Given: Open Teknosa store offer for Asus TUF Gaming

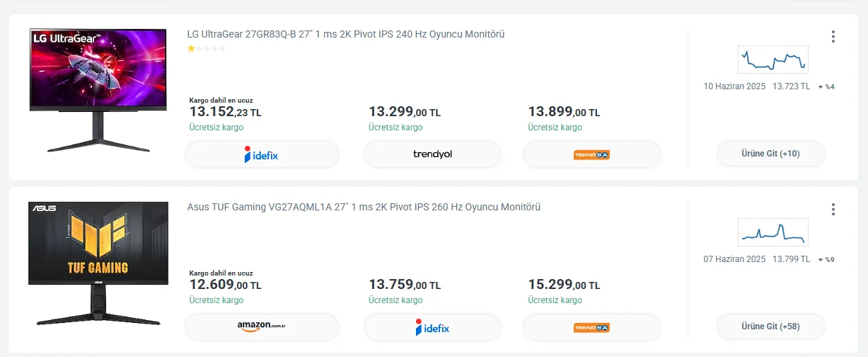Looking at the screenshot, I should tap(592, 327).
